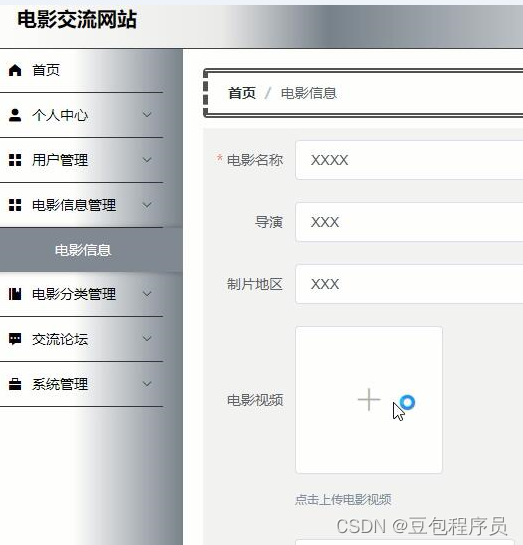Click the 电影交流网站 site title
Screen dimensions: 523x545
[77, 19]
